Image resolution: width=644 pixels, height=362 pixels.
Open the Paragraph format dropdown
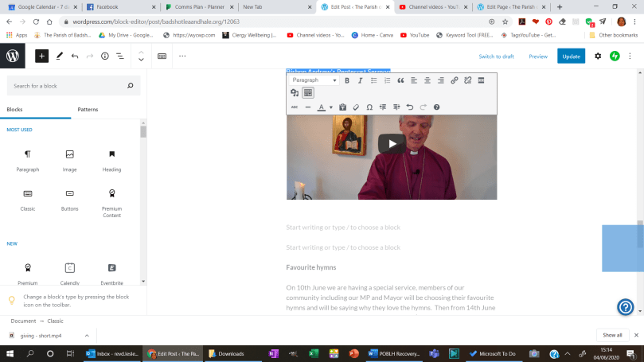[x=314, y=80]
